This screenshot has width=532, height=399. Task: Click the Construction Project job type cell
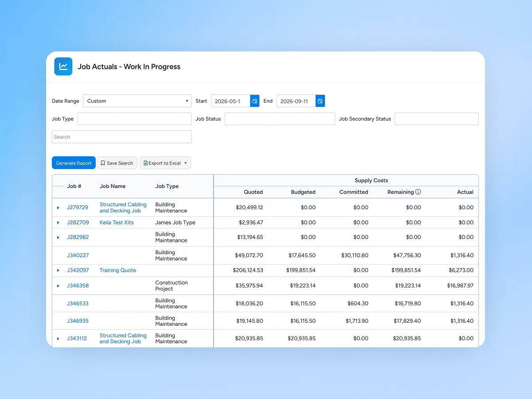pos(171,286)
